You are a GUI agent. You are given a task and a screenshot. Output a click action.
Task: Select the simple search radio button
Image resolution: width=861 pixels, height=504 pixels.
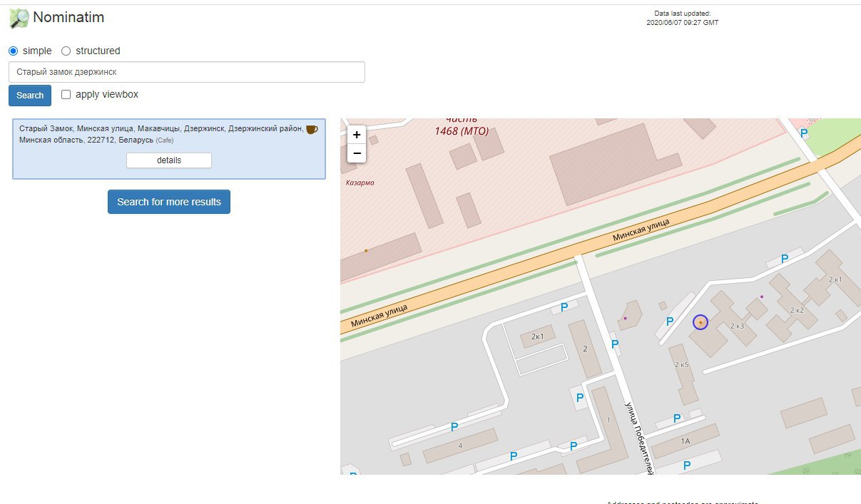coord(13,51)
